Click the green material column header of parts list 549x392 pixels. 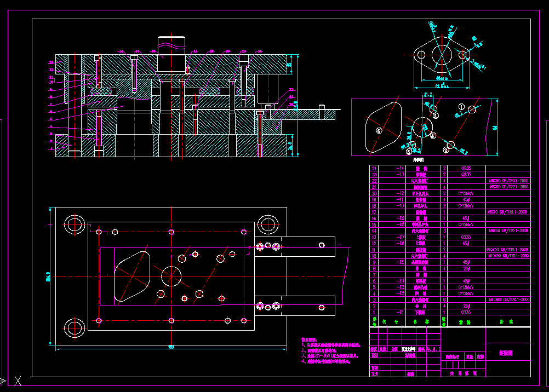click(465, 322)
